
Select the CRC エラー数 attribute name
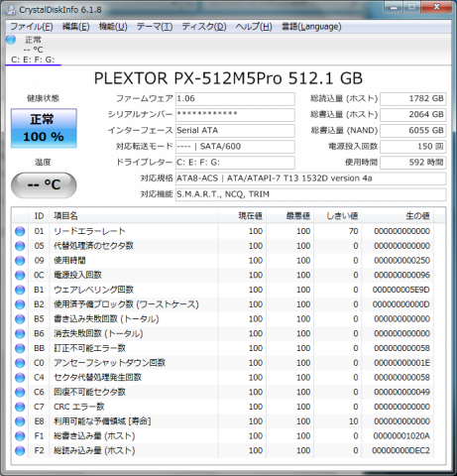(x=79, y=407)
